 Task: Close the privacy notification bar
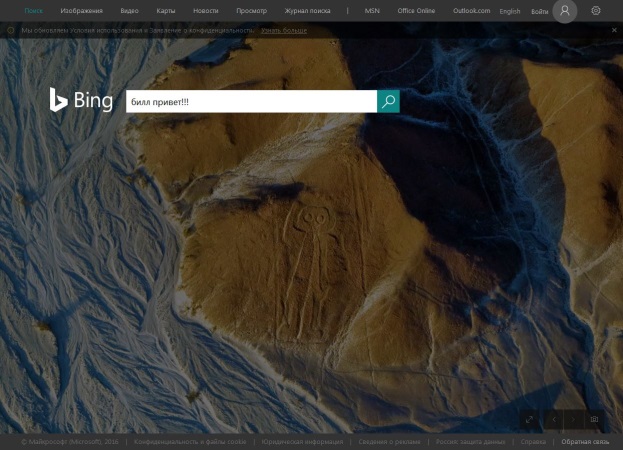point(613,31)
